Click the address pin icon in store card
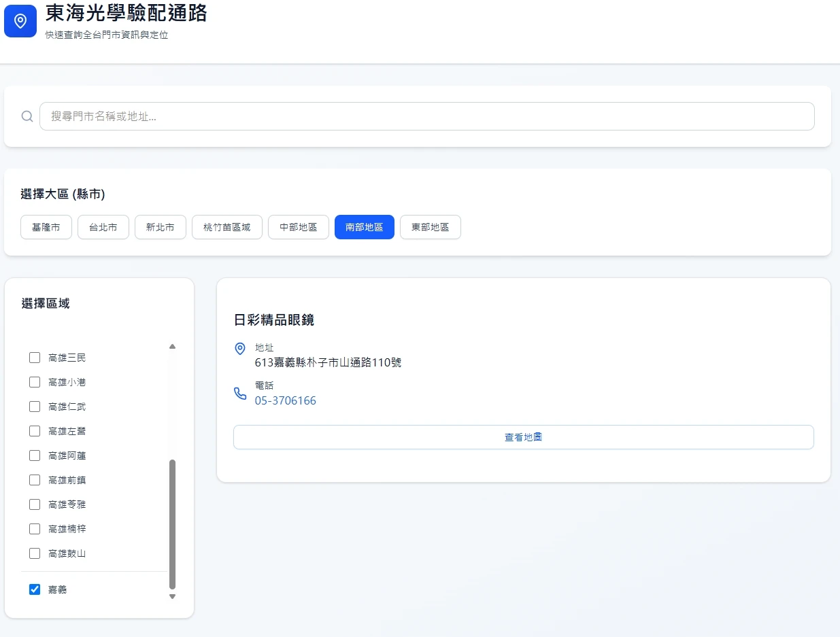 click(240, 349)
